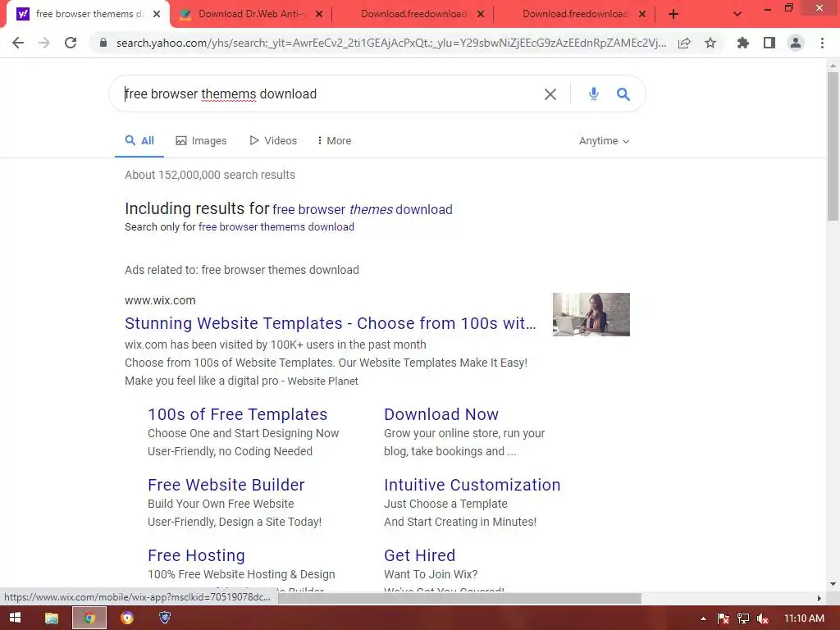The width and height of the screenshot is (840, 630).
Task: Open the Chrome three-dot menu
Action: point(822,43)
